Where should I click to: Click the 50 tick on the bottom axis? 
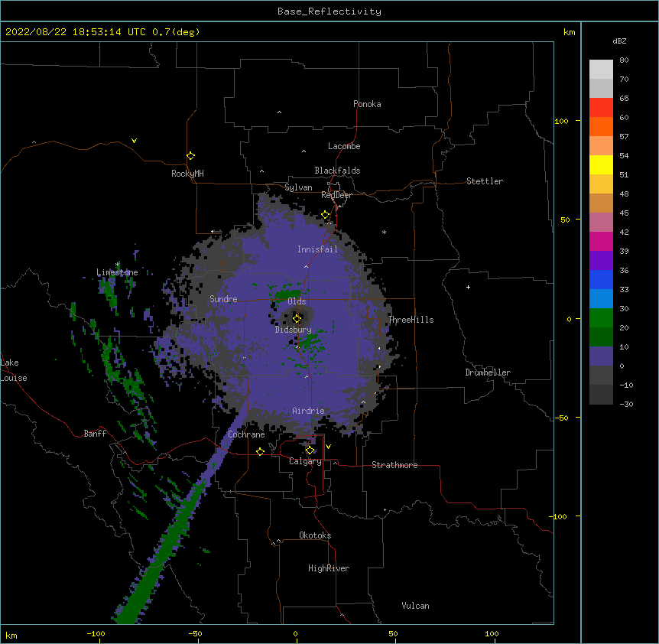(392, 633)
